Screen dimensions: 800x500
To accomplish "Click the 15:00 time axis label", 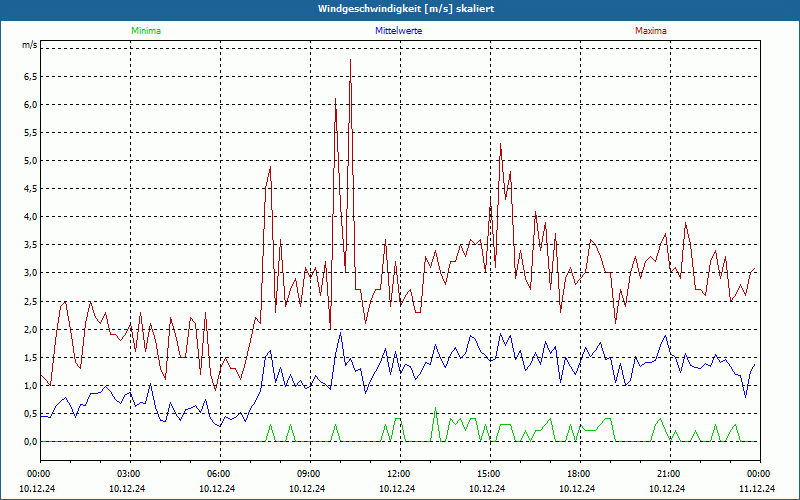I will tap(488, 474).
